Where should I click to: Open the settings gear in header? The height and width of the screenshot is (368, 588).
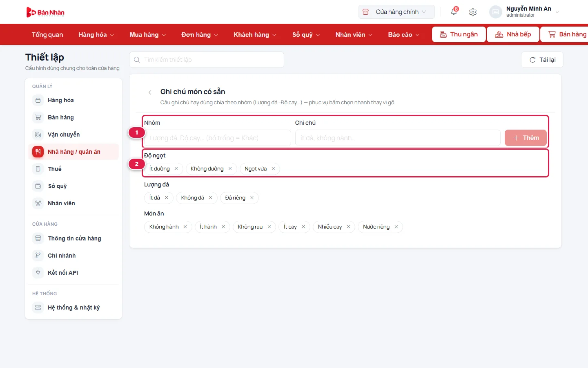point(473,12)
